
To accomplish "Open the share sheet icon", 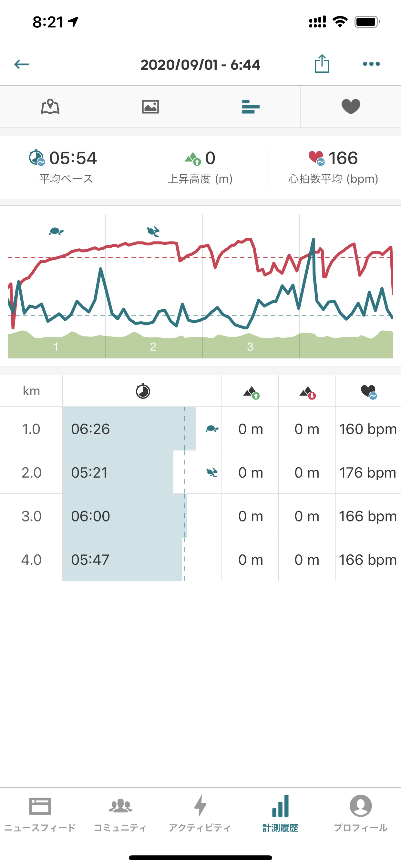I will coord(322,64).
